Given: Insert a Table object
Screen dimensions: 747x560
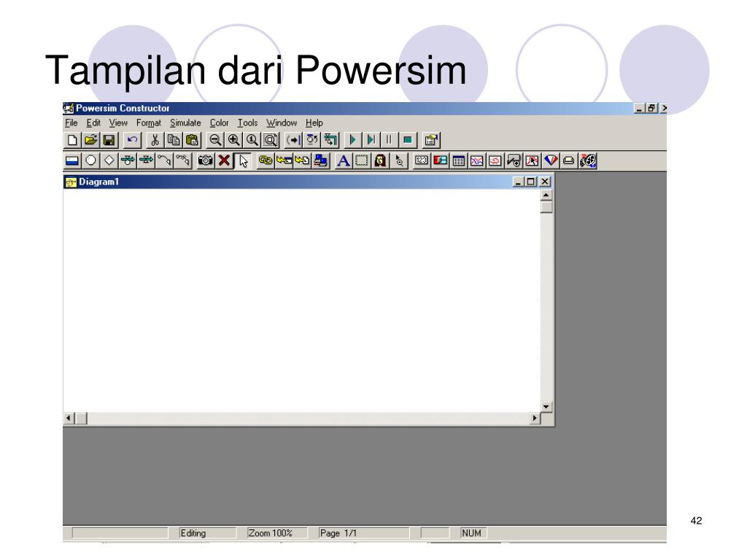Looking at the screenshot, I should 458,161.
